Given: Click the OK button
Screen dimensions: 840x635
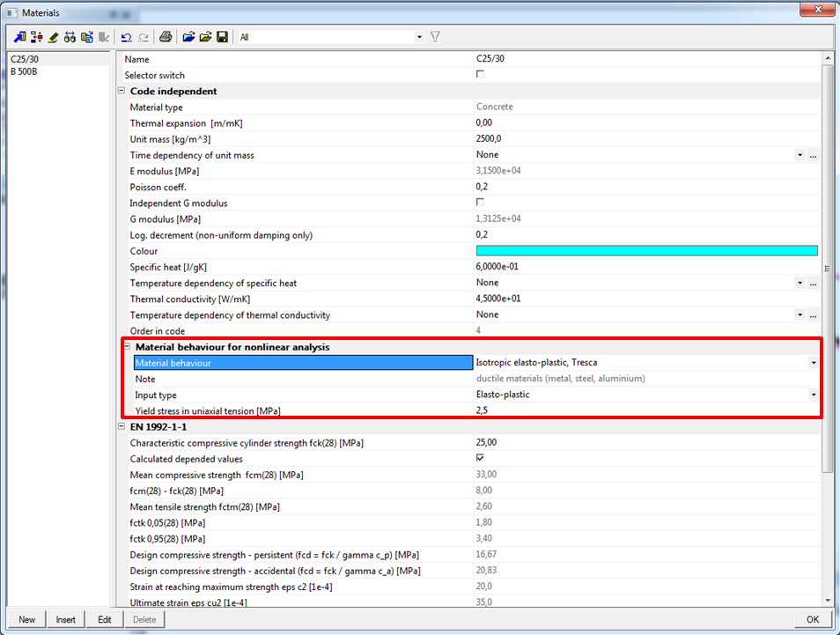Looking at the screenshot, I should [x=812, y=619].
